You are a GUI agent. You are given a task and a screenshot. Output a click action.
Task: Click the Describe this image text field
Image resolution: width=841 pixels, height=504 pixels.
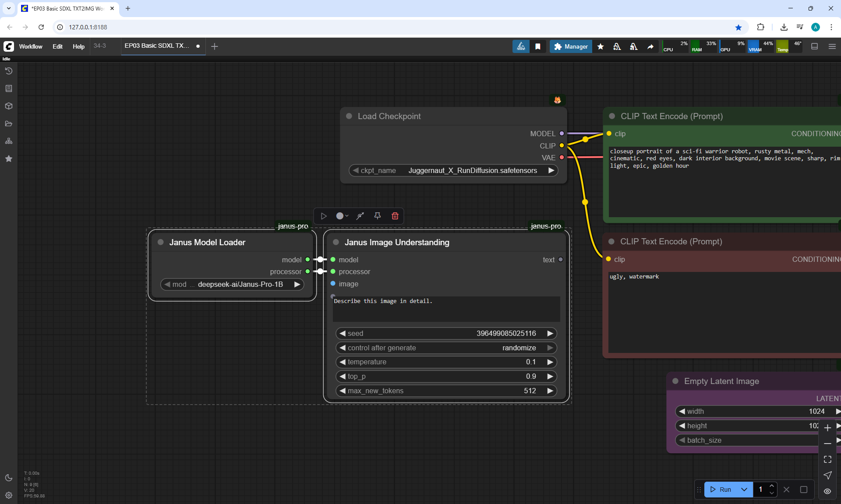(446, 309)
